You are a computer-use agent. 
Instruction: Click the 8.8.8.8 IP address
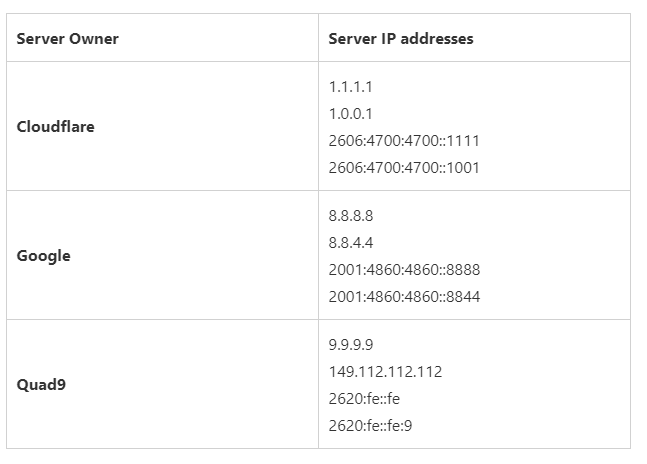point(351,216)
